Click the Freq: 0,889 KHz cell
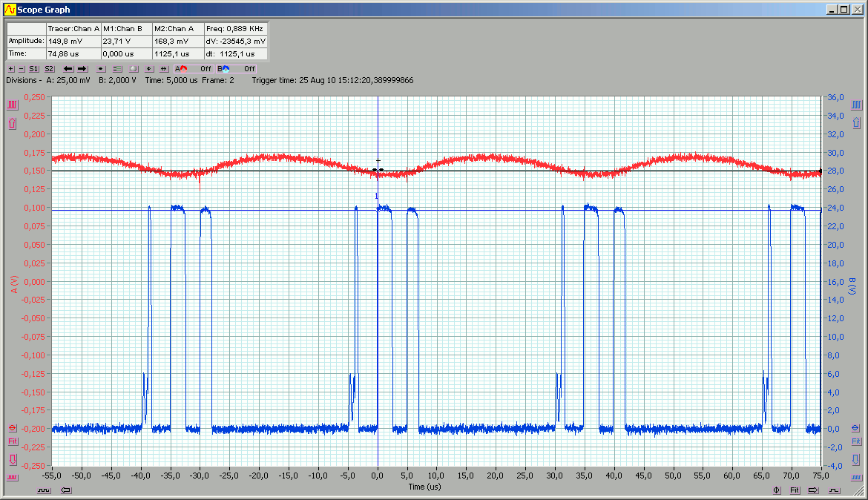The height and width of the screenshot is (500, 868). coord(236,29)
